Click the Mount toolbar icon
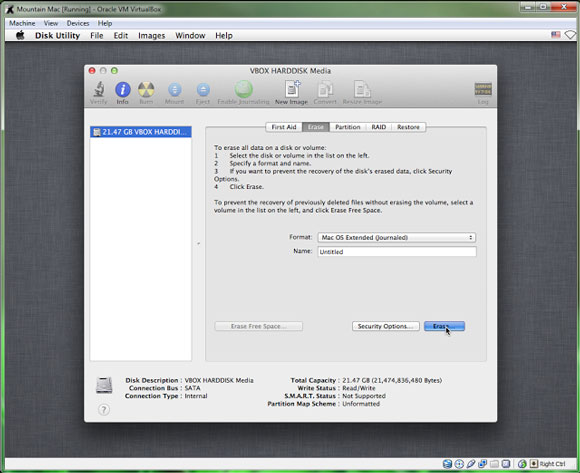The width and height of the screenshot is (580, 473). pyautogui.click(x=175, y=89)
